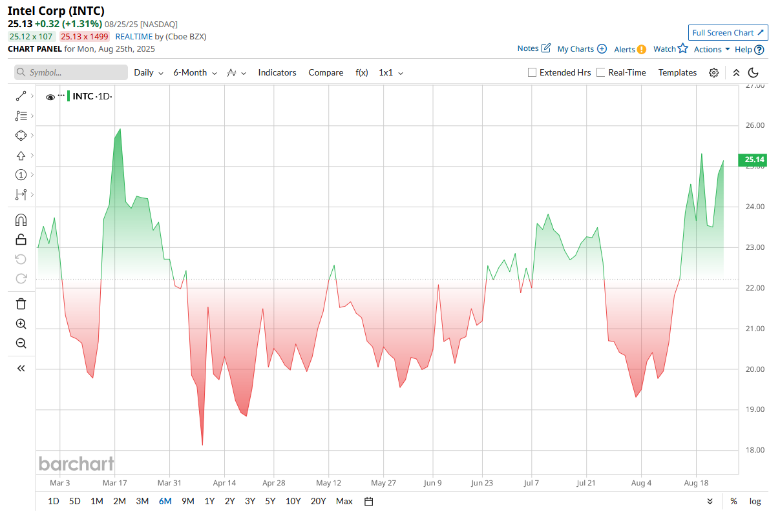This screenshot has width=780, height=532.
Task: Open the Compare menu
Action: tap(326, 72)
